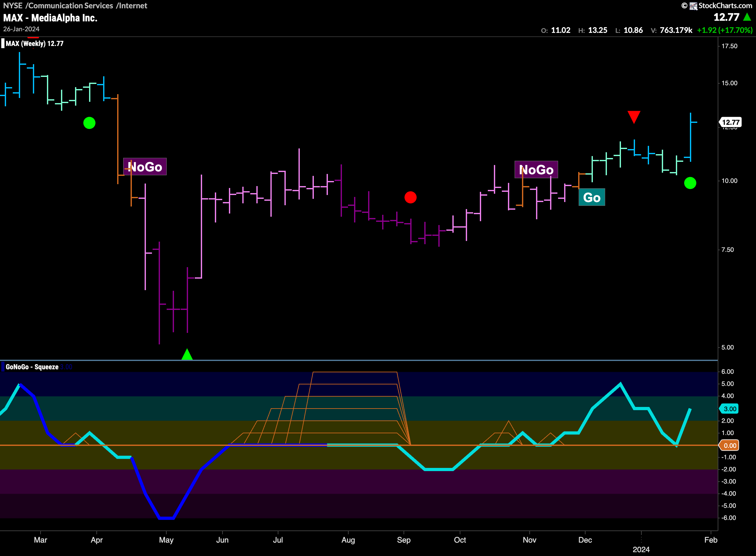
Task: Click the Apr label on time axis
Action: 97,540
